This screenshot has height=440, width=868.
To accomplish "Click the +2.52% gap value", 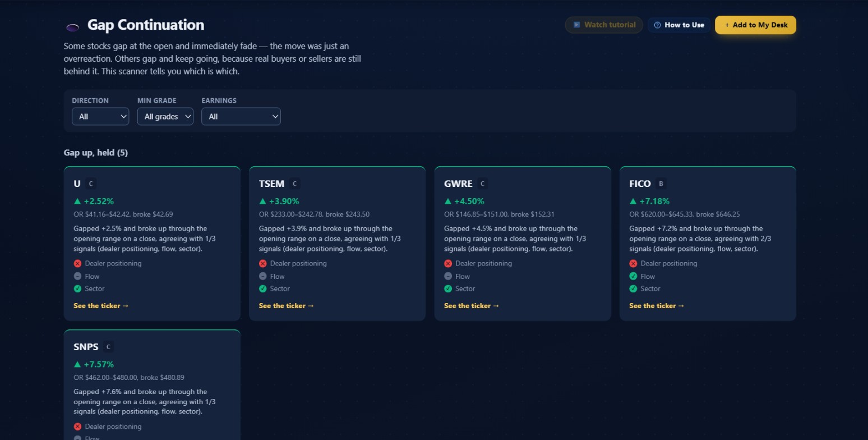I will coord(99,201).
